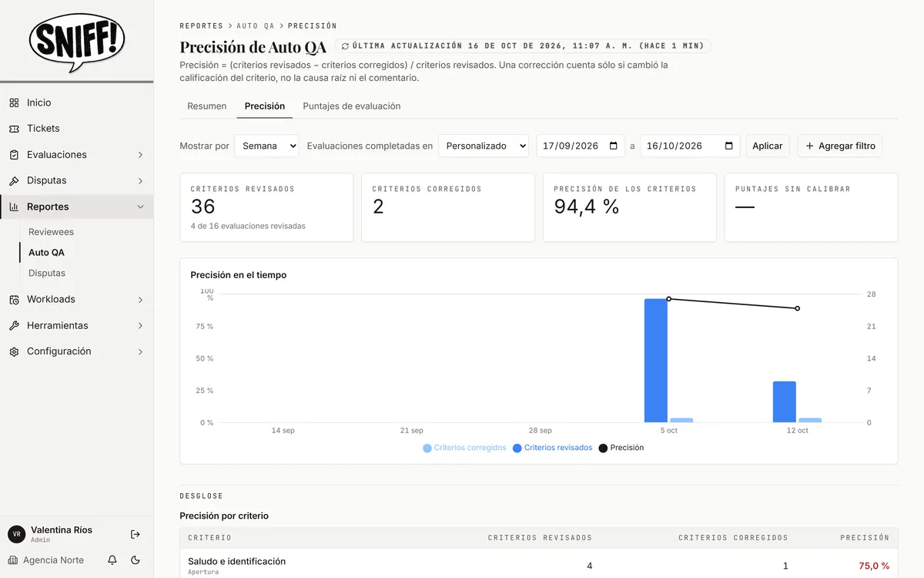Click the Agregar filtro button
This screenshot has height=578, width=924.
tap(840, 146)
